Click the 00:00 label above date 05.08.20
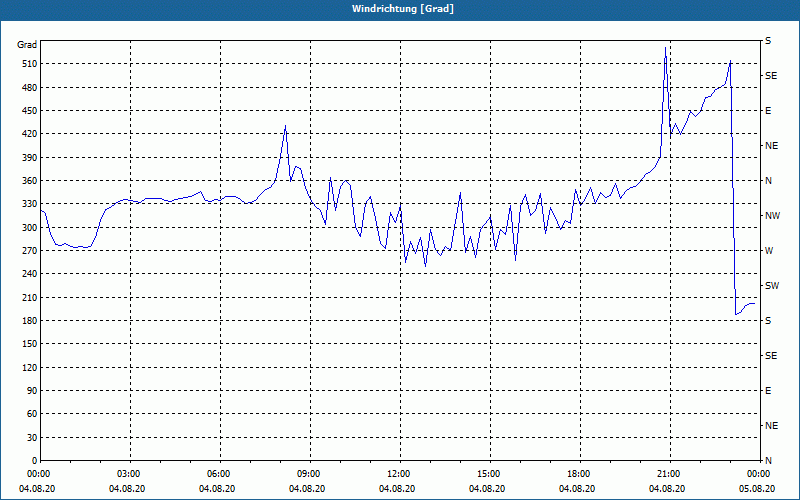The height and width of the screenshot is (500, 800). pyautogui.click(x=760, y=474)
